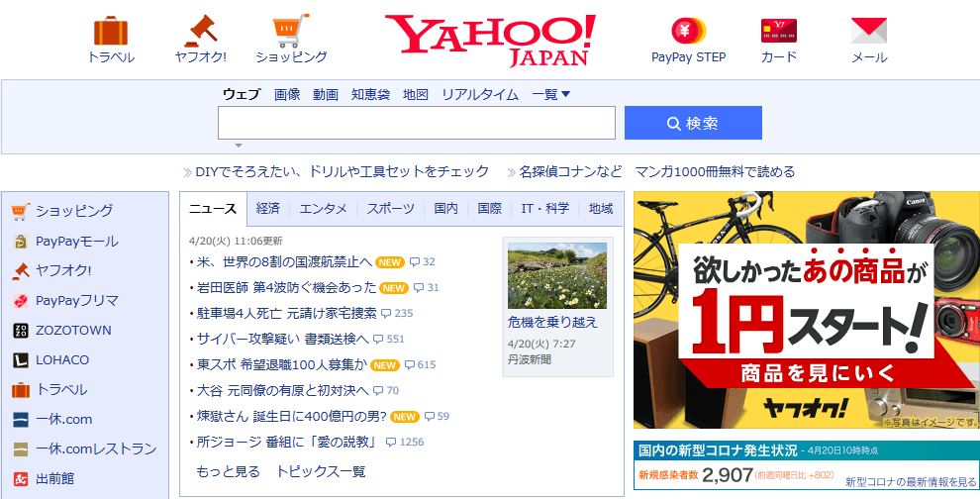Open comments icon for サイバー攻撃疑い story
Screen dimensions: 980x499
[x=378, y=339]
